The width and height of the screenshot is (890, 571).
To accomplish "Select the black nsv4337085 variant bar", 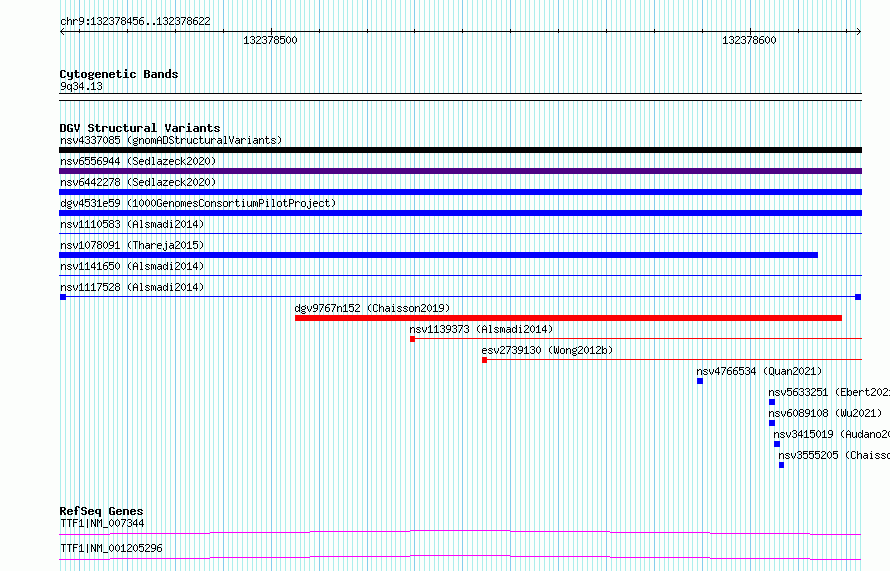I will point(460,150).
